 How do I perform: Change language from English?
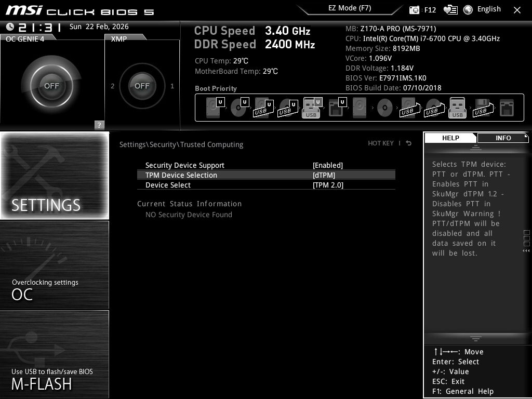[x=489, y=9]
